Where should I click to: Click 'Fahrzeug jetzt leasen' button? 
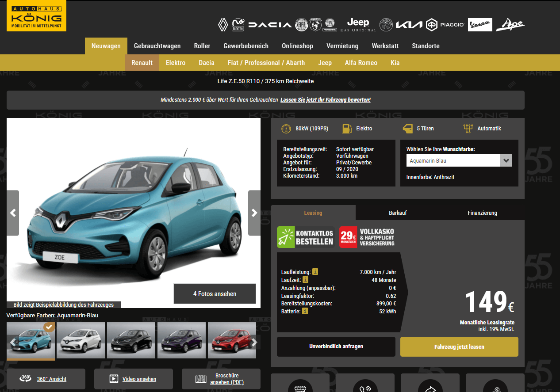pos(459,346)
